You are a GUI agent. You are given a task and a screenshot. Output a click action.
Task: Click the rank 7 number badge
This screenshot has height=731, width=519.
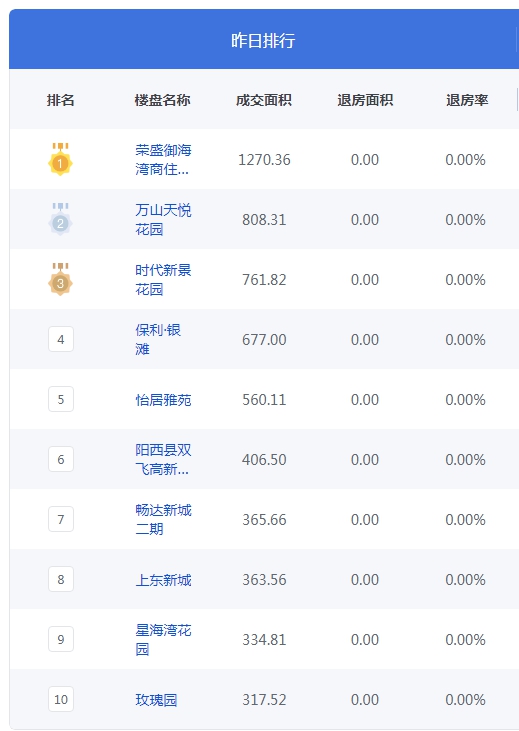[x=61, y=519]
